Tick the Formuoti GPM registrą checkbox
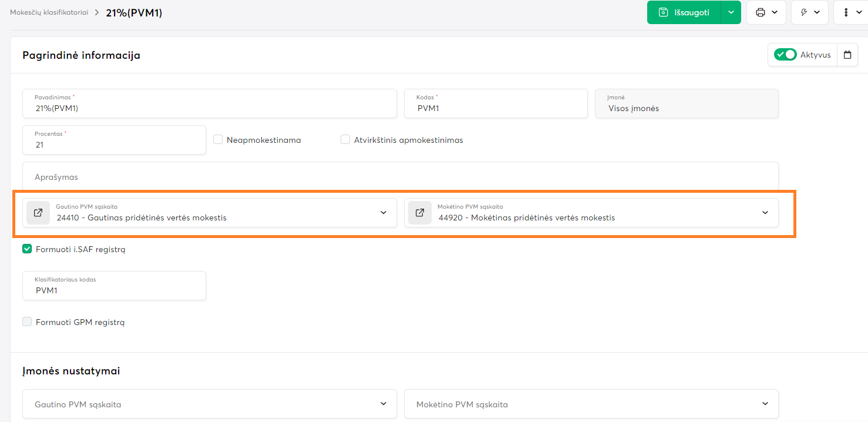This screenshot has width=868, height=422. 27,322
